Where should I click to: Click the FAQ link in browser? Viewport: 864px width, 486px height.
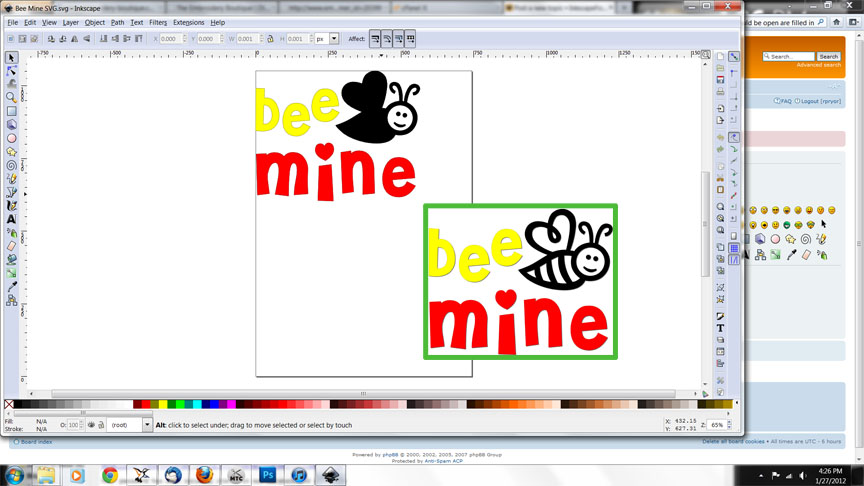[783, 101]
